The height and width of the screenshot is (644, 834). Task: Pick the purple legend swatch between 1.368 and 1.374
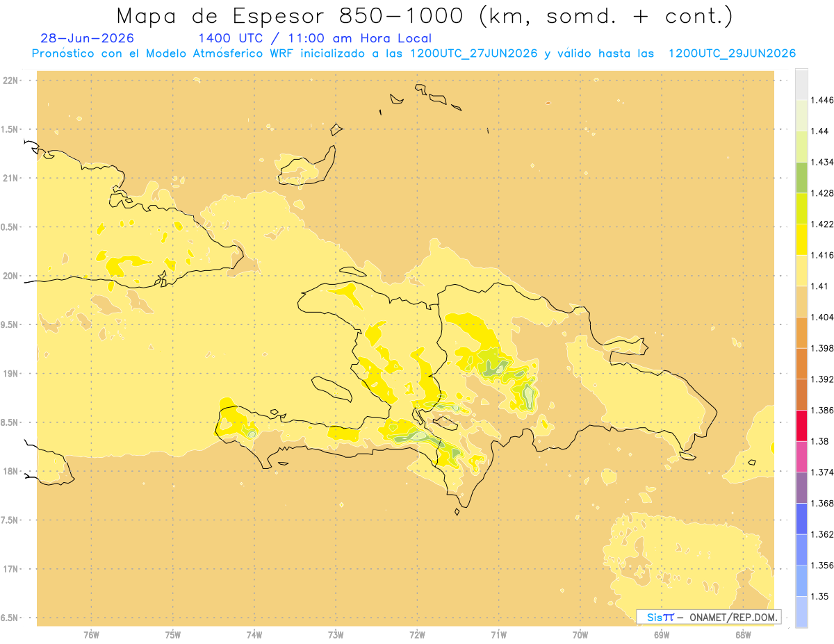click(x=801, y=488)
